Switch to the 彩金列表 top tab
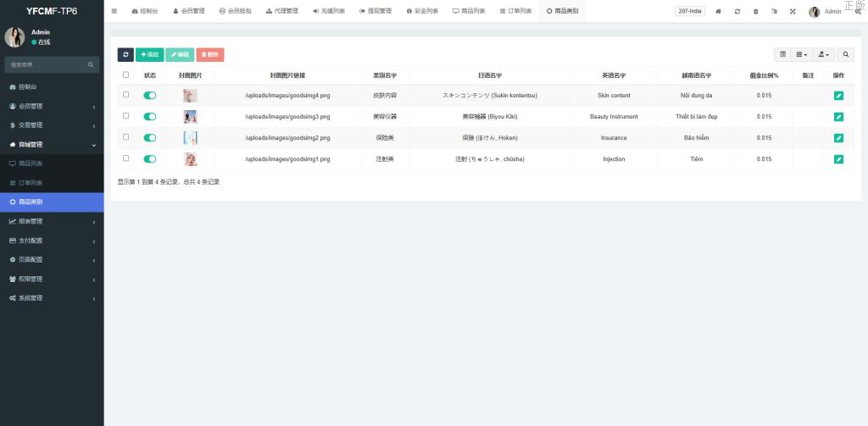This screenshot has width=868, height=426. click(x=422, y=11)
